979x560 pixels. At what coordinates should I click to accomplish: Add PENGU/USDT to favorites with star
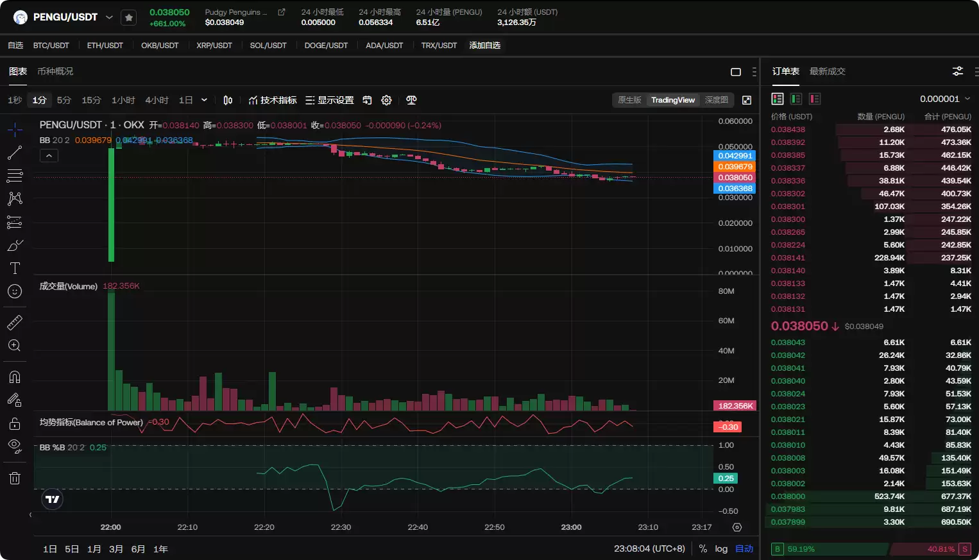click(x=129, y=17)
